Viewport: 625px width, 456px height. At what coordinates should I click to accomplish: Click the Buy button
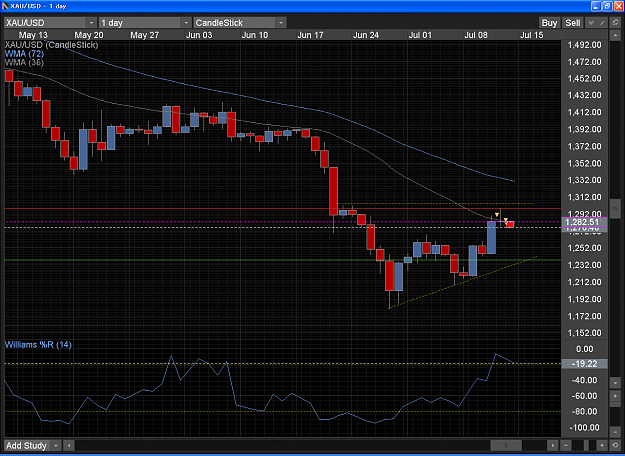click(x=549, y=23)
